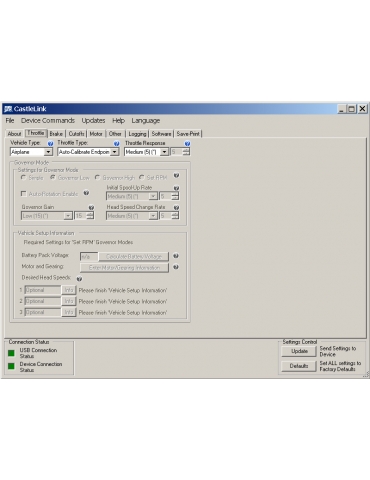Switch to the Logging tab

coord(137,134)
